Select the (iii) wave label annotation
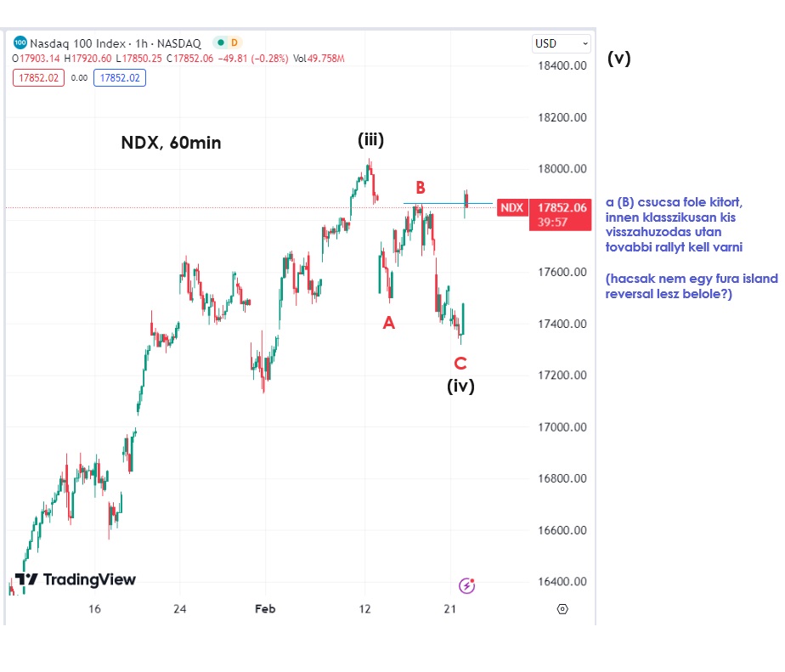The width and height of the screenshot is (785, 672). click(x=370, y=140)
